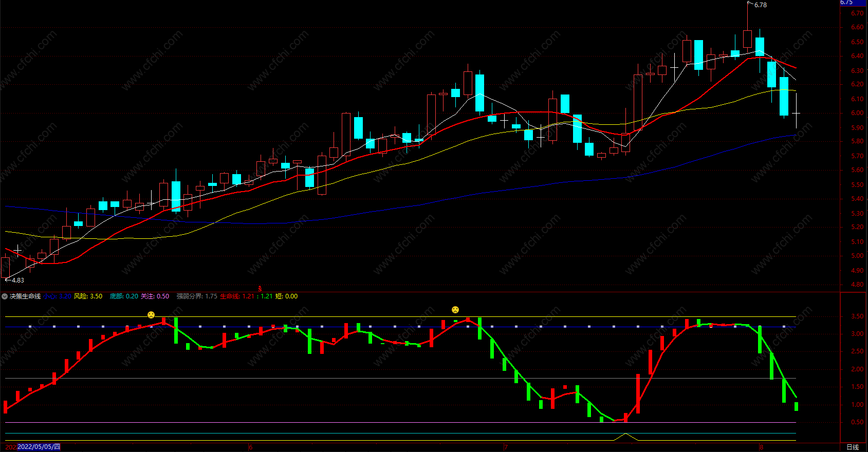Screen dimensions: 868x452
Task: Click the 2022/05/05/四 date label
Action: (39, 447)
